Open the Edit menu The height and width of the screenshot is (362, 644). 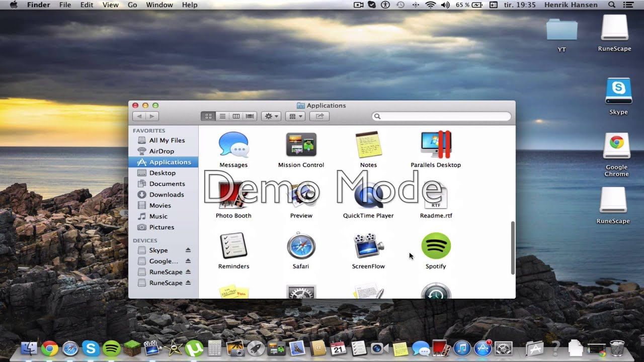(x=87, y=5)
